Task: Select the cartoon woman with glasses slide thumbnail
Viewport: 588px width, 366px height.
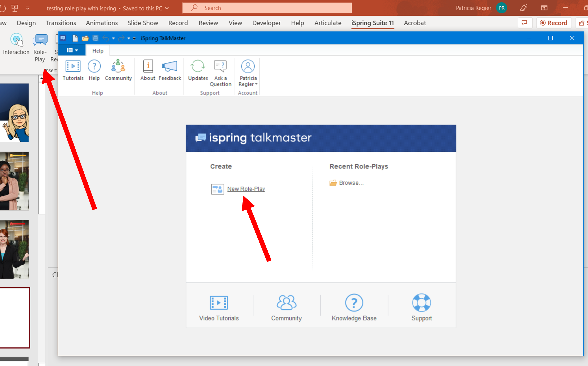Action: (x=14, y=113)
